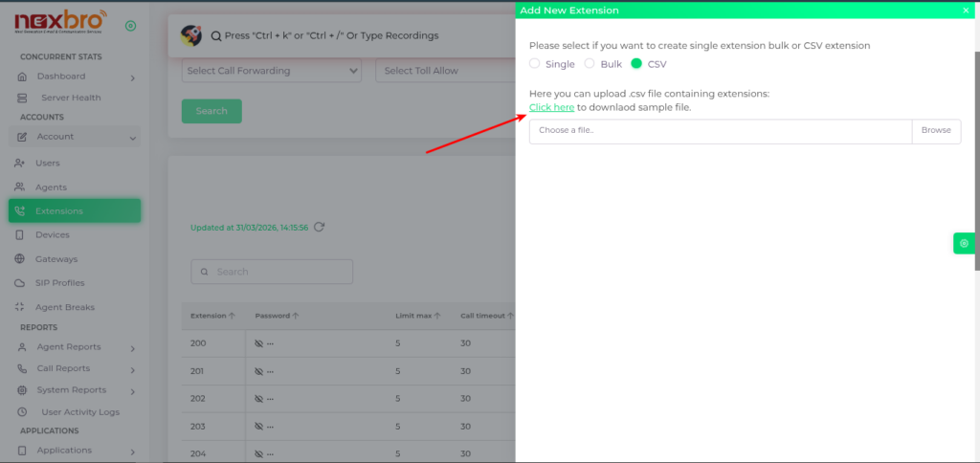Click the green target icon next to logo
Screen dimensions: 980x463
[130, 26]
